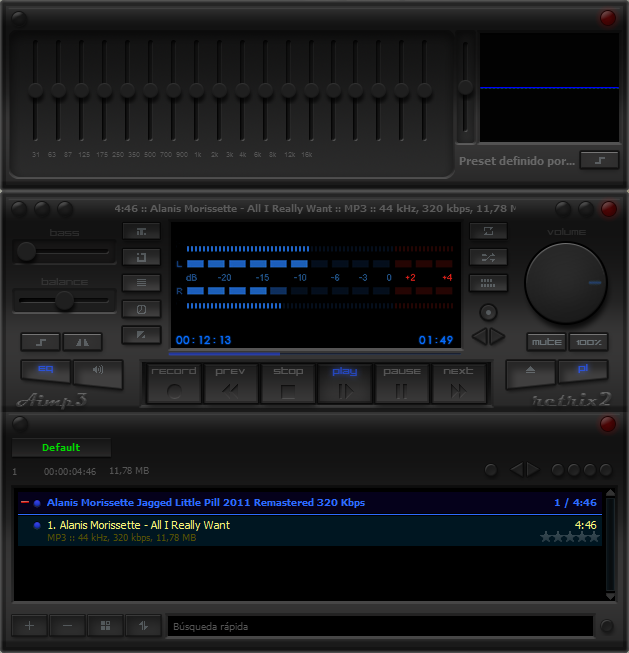
Task: Set volume to maximum with the 100% button
Action: tap(589, 342)
